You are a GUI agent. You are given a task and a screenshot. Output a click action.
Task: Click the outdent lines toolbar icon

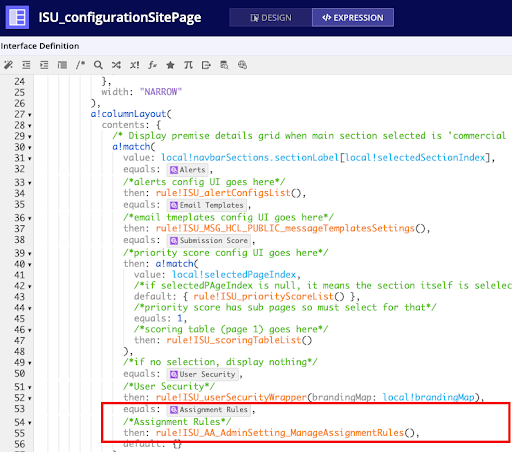point(26,65)
